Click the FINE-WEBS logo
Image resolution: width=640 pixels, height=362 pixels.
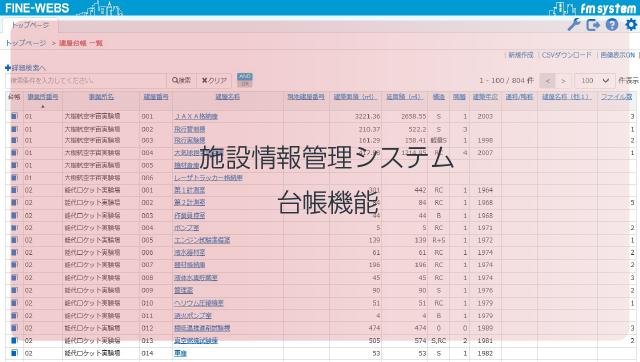coord(37,8)
